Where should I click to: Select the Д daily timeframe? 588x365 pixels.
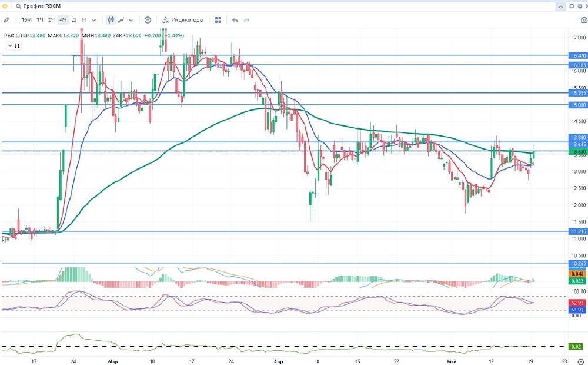74,20
